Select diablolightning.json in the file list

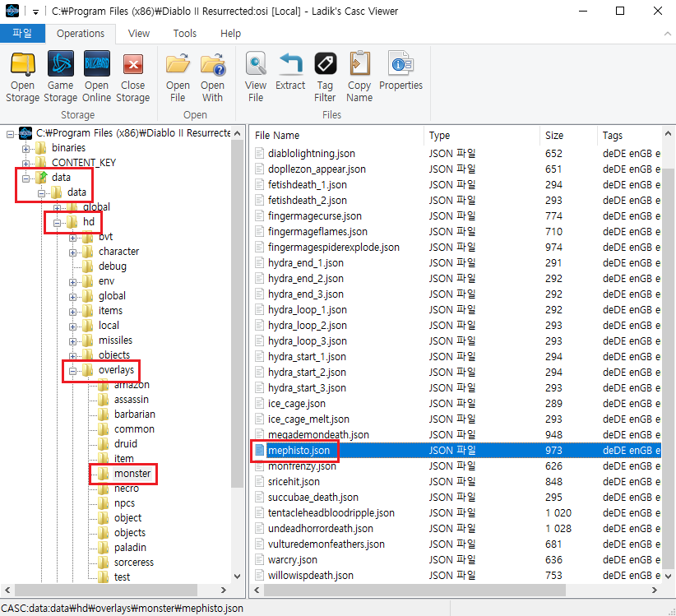point(311,154)
